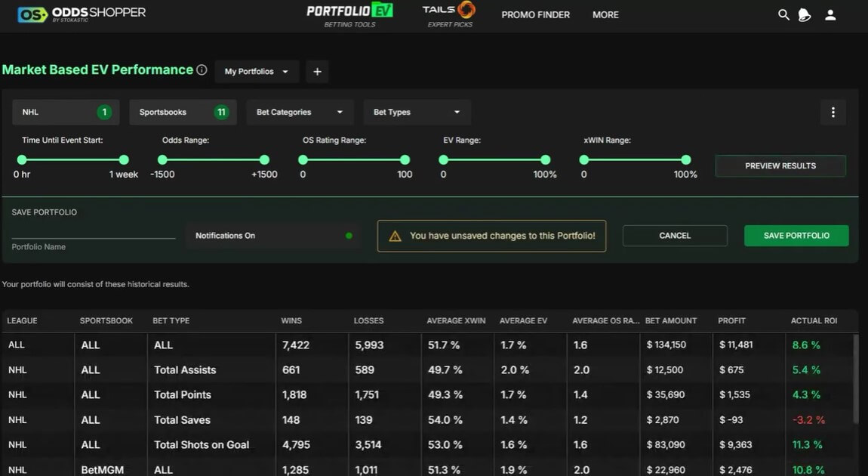Click the BET AMOUNT column header
The height and width of the screenshot is (476, 868).
(671, 321)
